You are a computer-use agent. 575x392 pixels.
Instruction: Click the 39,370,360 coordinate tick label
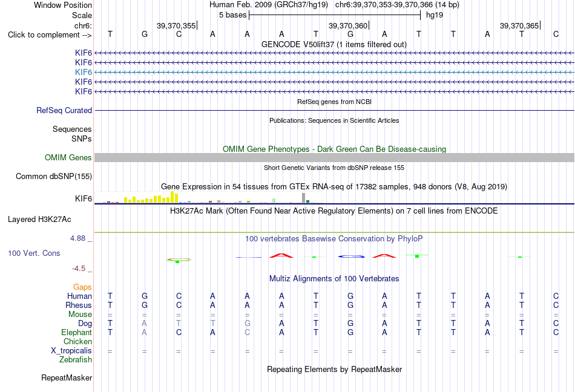(x=347, y=25)
